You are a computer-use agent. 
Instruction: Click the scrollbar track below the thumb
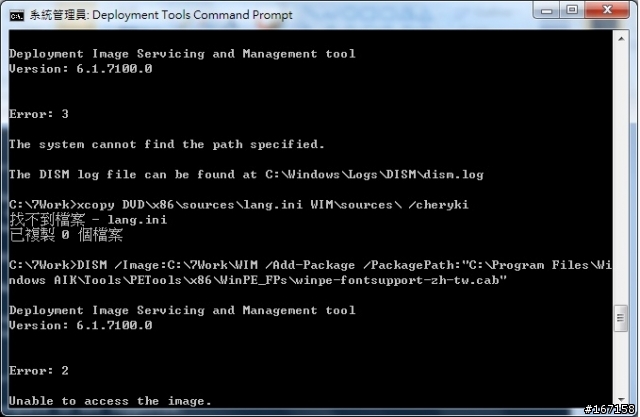[x=621, y=362]
